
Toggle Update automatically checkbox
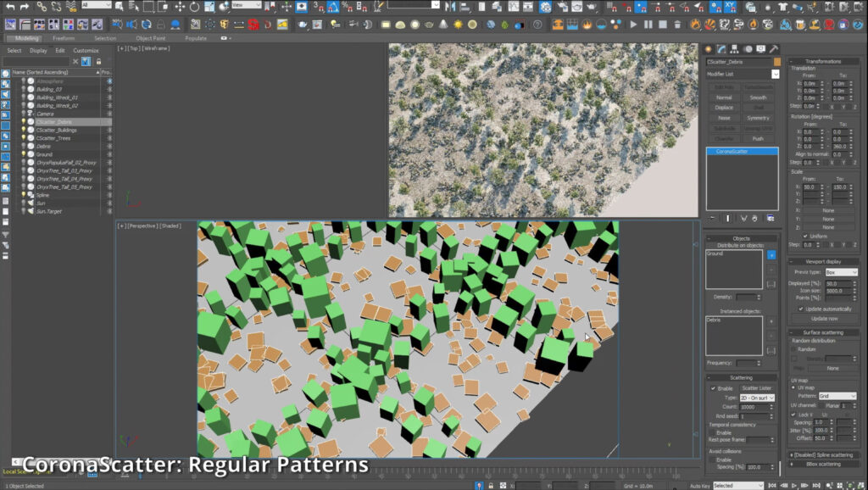point(800,309)
